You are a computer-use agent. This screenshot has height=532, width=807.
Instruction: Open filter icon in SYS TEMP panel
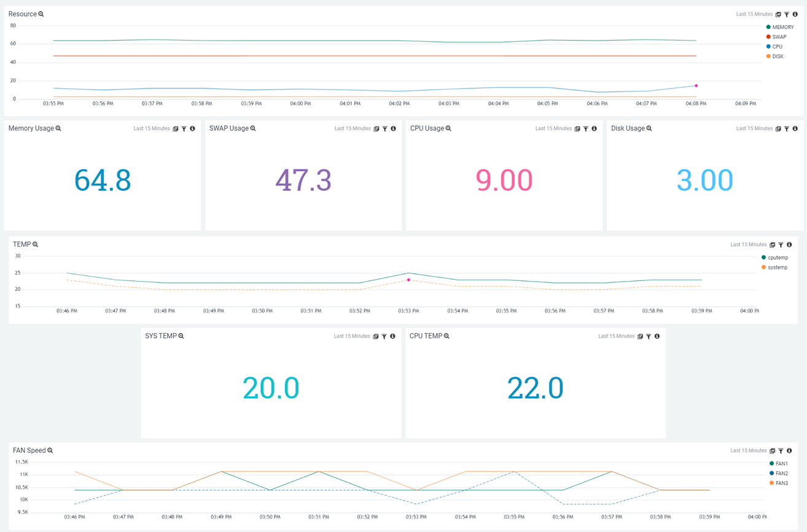384,336
